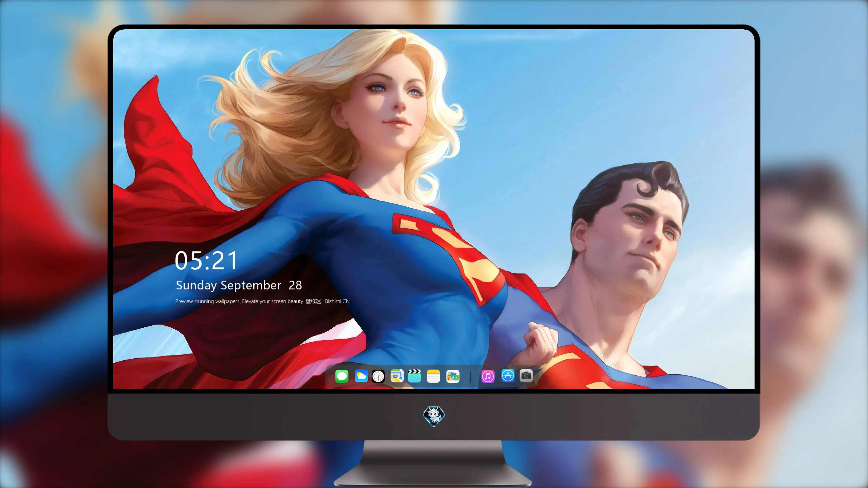
Task: Launch the iTunes Store music icon
Action: (488, 376)
